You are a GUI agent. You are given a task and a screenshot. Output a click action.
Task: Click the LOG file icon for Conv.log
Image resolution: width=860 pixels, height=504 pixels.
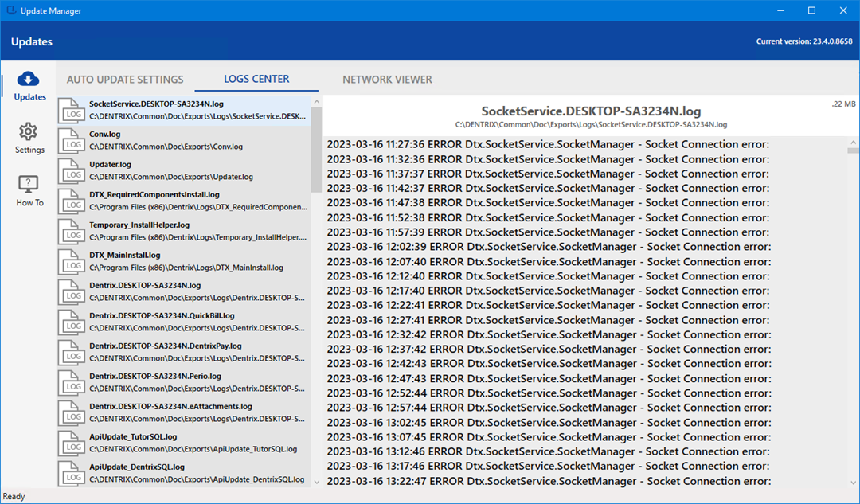72,140
